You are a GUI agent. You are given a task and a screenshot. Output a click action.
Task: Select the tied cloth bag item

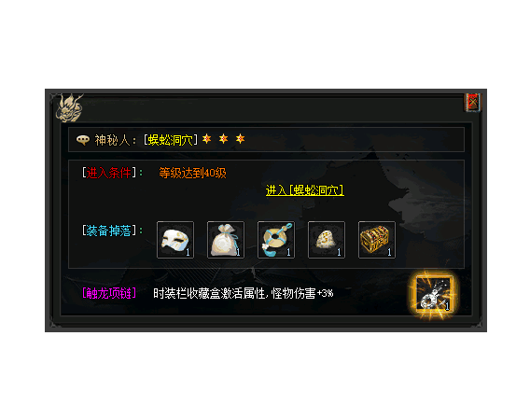click(226, 240)
